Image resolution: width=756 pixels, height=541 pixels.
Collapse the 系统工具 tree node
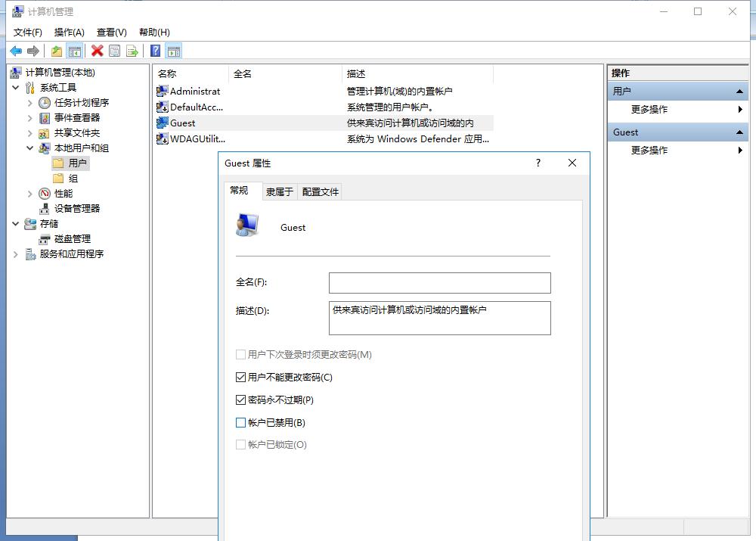tap(16, 87)
